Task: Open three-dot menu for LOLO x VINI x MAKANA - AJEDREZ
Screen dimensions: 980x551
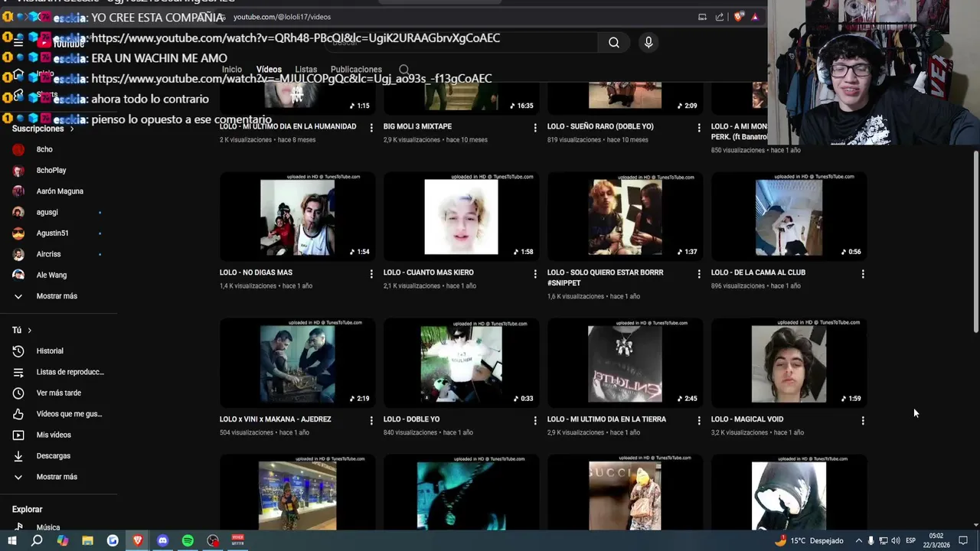Action: tap(371, 420)
